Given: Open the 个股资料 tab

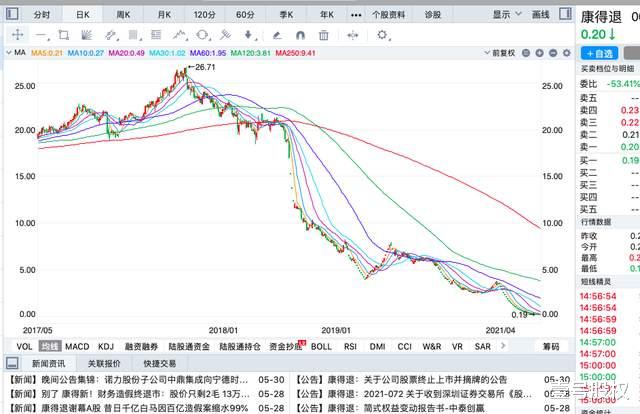Looking at the screenshot, I should pos(388,15).
